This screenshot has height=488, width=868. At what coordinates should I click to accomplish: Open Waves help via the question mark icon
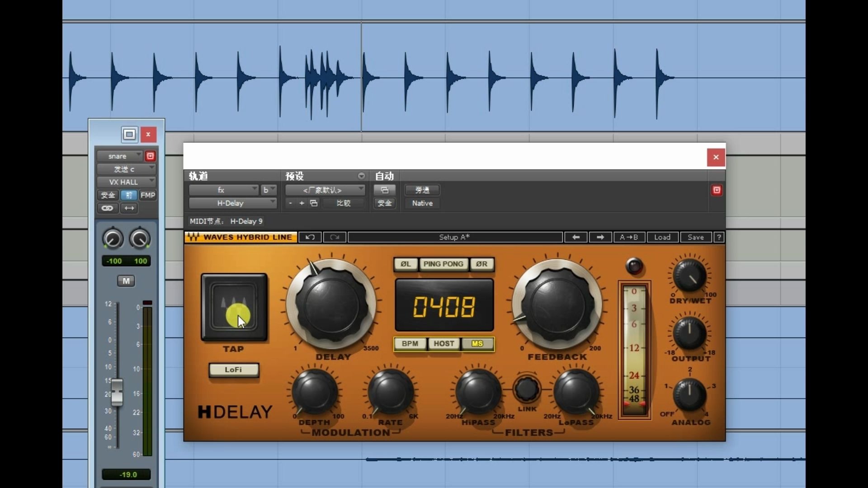(718, 237)
